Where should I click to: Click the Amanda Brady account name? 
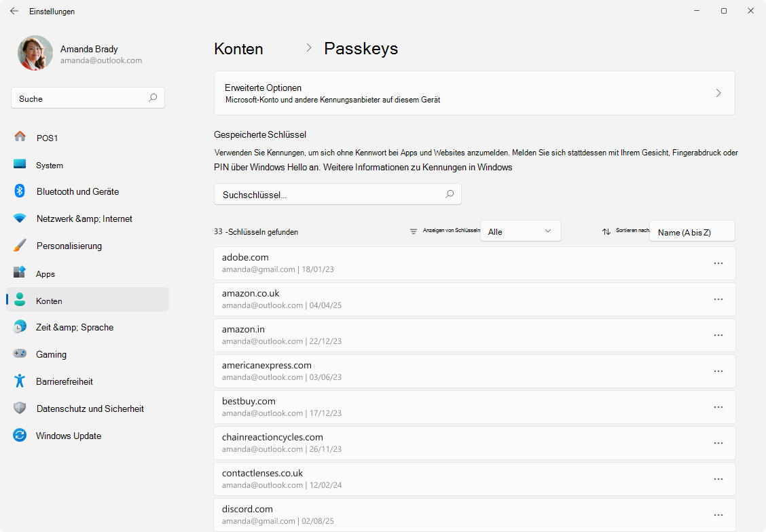click(x=89, y=49)
